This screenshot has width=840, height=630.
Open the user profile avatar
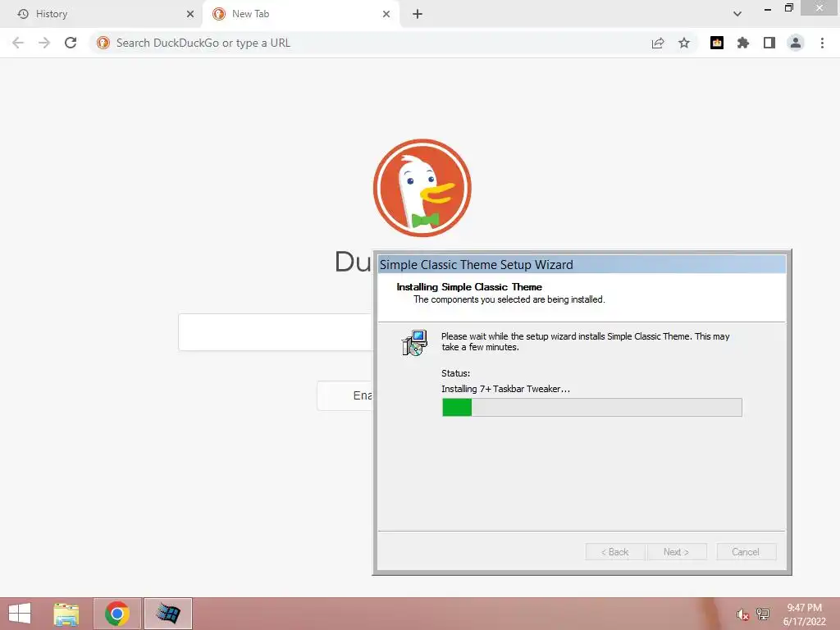(x=796, y=43)
